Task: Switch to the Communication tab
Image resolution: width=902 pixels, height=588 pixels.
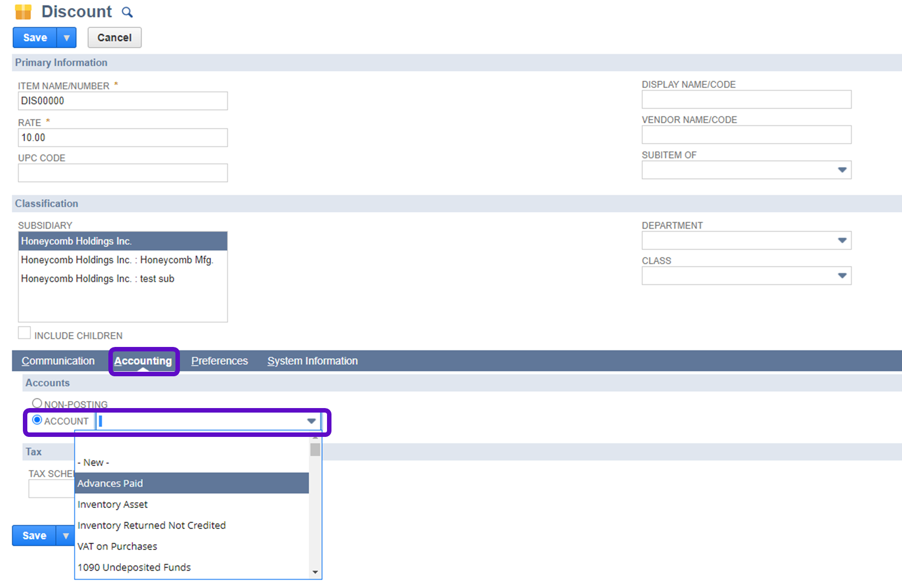Action: point(58,361)
